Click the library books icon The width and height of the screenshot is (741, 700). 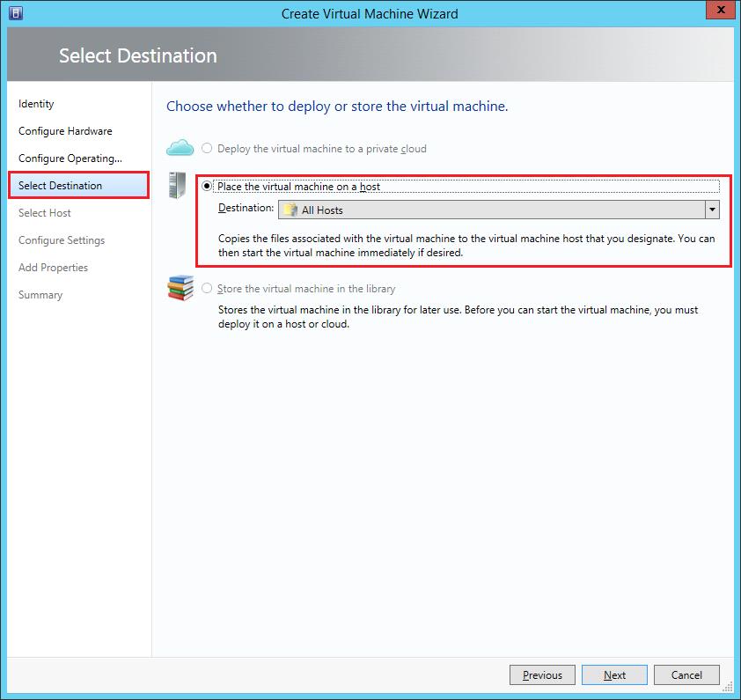click(x=180, y=288)
